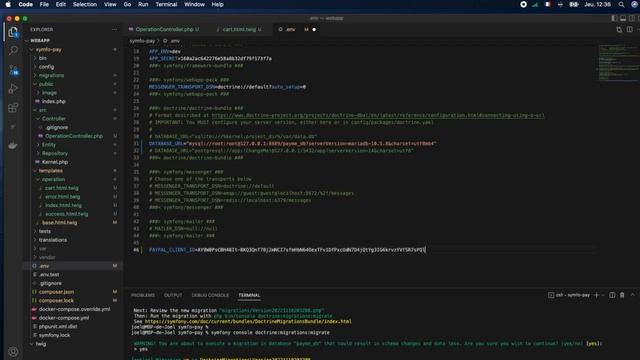Maximize the panel with the chevron-up icon

pyautogui.click(x=633, y=295)
